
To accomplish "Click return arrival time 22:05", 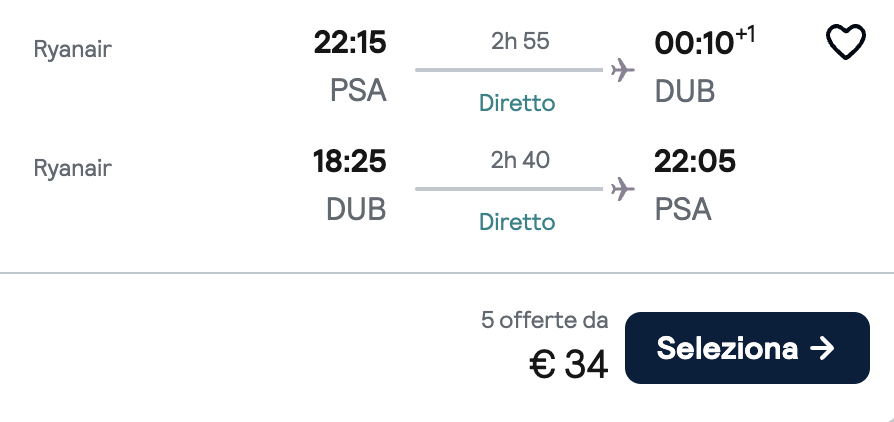I will click(x=695, y=161).
